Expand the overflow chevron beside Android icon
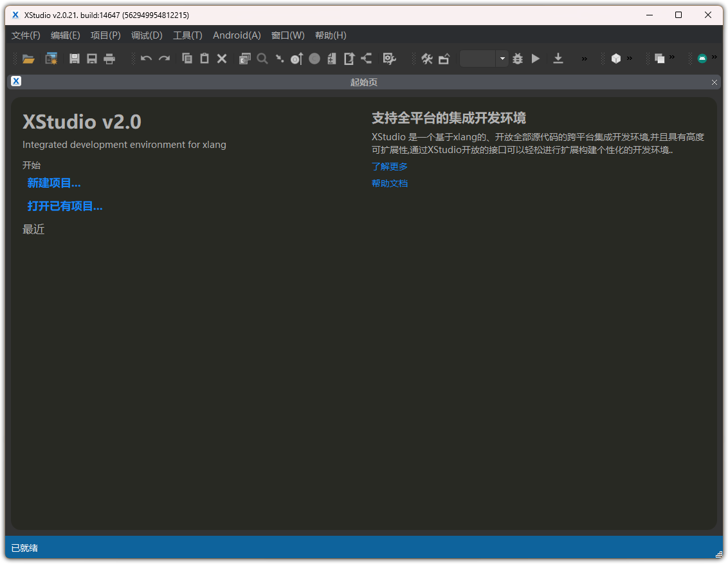728x566 pixels. [x=714, y=57]
